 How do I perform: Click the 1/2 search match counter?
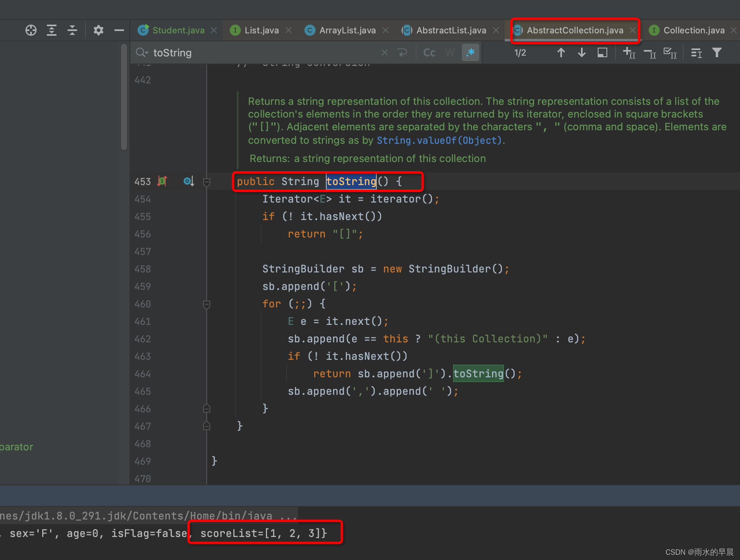[x=520, y=52]
